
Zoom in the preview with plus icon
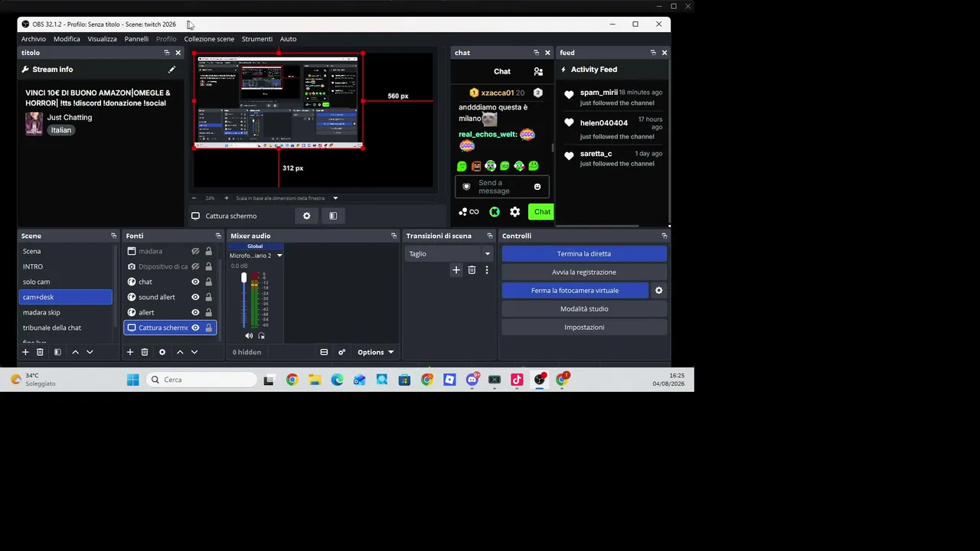tap(226, 198)
